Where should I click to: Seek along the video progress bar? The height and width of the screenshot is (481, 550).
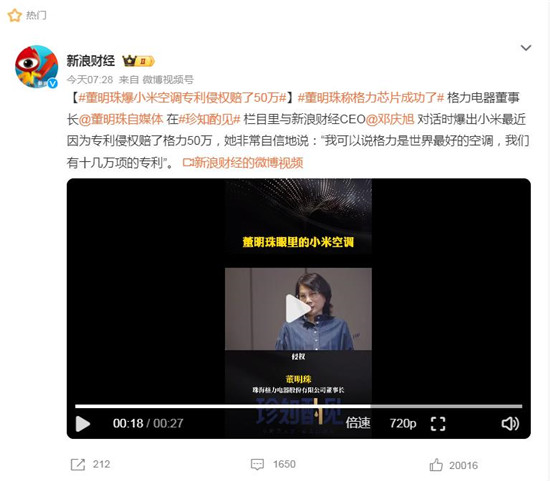[x=299, y=406]
